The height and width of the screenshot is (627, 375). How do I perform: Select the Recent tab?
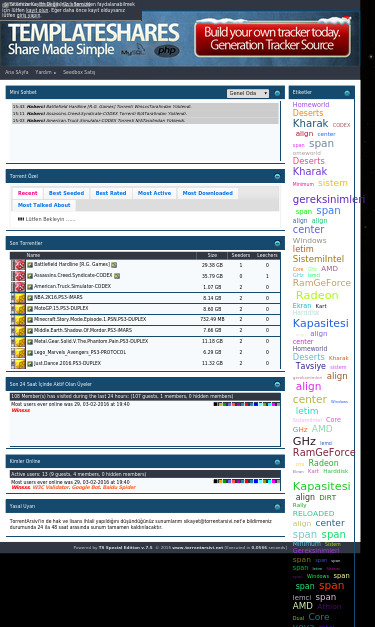27,193
